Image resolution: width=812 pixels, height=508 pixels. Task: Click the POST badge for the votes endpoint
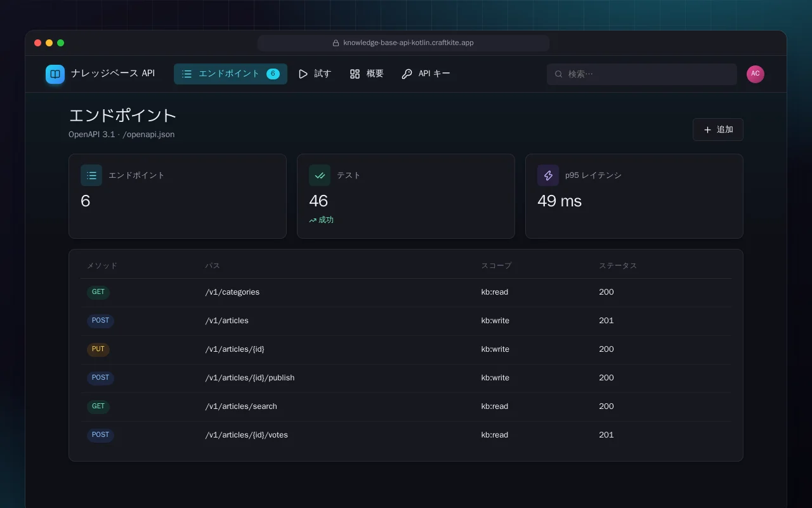click(100, 435)
